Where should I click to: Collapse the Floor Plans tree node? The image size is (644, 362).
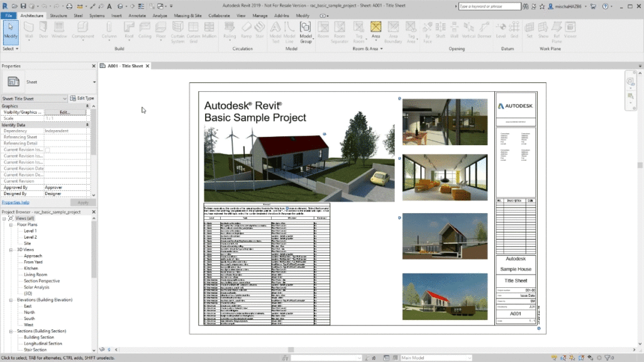click(11, 225)
